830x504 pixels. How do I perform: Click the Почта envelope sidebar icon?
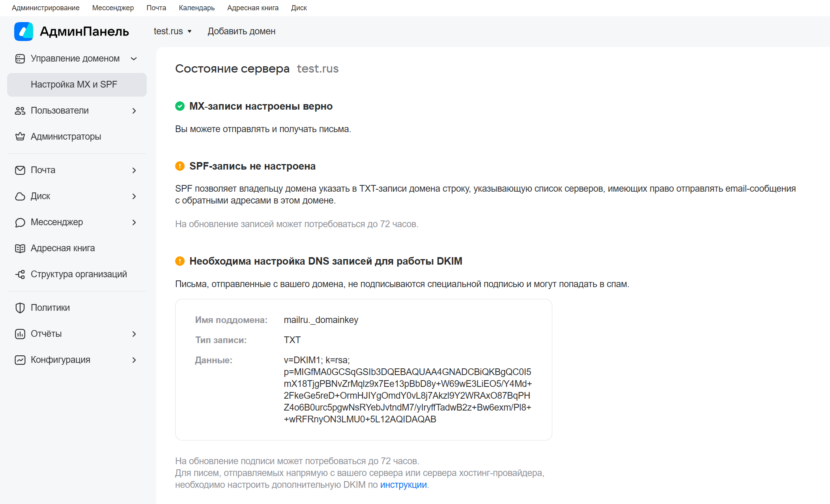(x=20, y=170)
